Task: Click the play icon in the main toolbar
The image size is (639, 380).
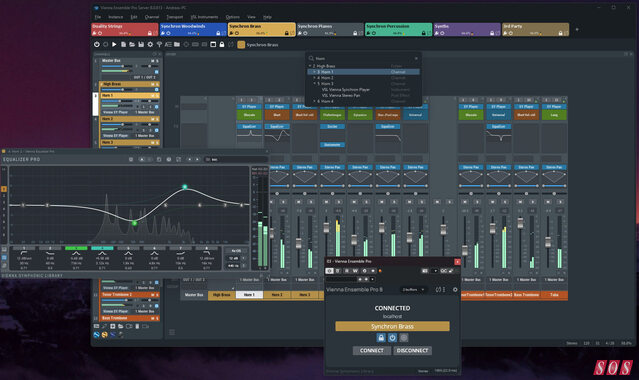Action: click(x=114, y=44)
